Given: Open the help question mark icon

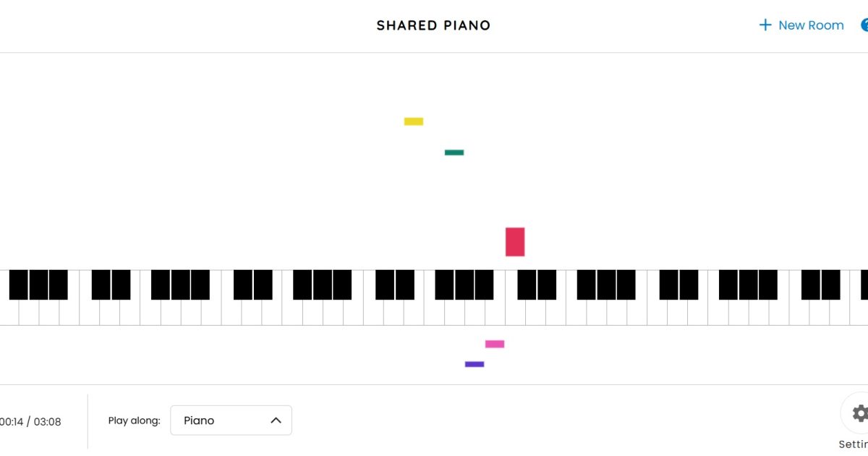Looking at the screenshot, I should point(864,25).
